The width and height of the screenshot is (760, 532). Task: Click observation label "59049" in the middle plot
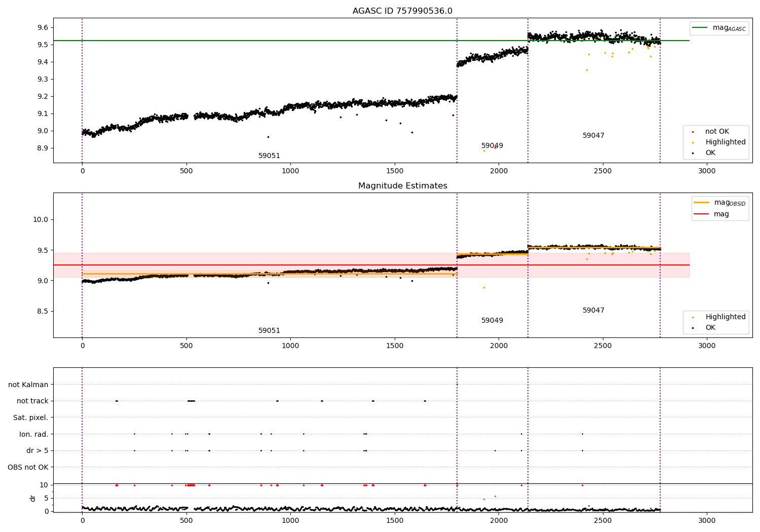(492, 321)
